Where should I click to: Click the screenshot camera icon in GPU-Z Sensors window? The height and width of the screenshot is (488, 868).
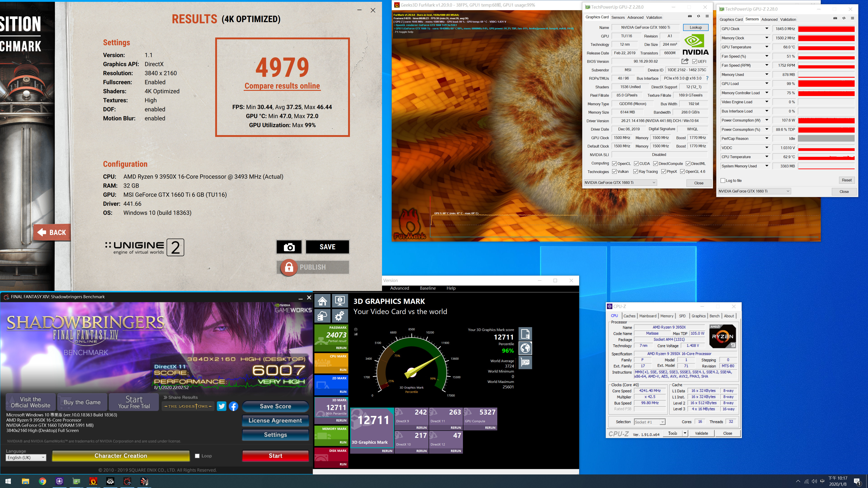835,18
